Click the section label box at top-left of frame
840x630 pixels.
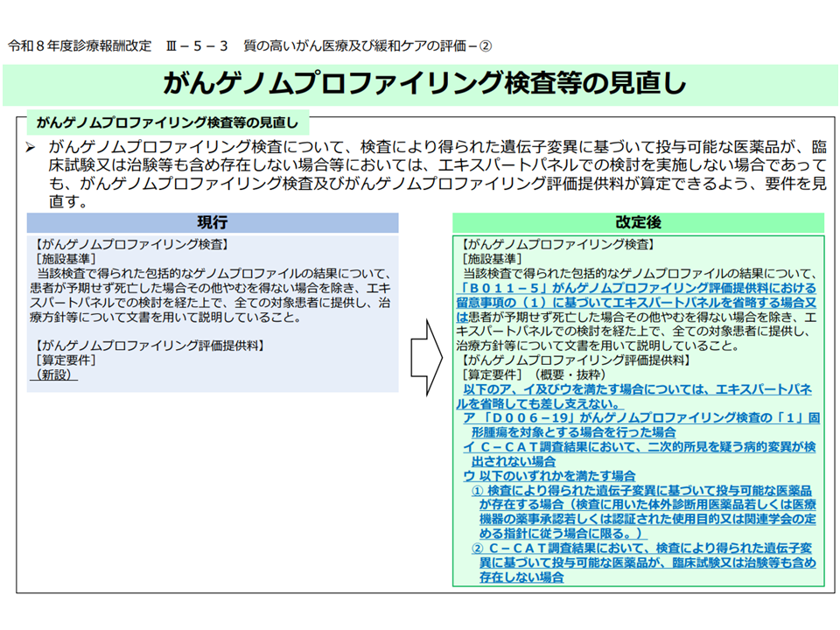(x=166, y=122)
